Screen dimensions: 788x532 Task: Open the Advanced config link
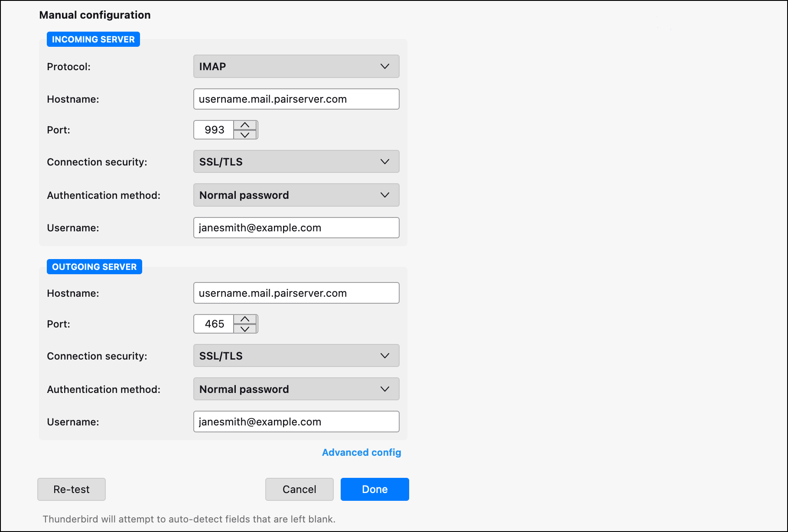pos(361,452)
